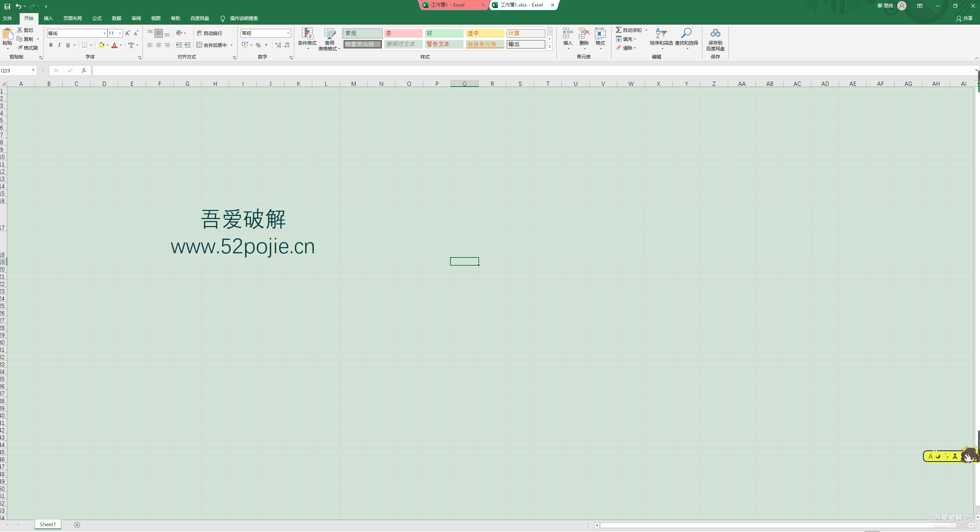
Task: Expand the number format 常规 dropdown
Action: coord(288,33)
